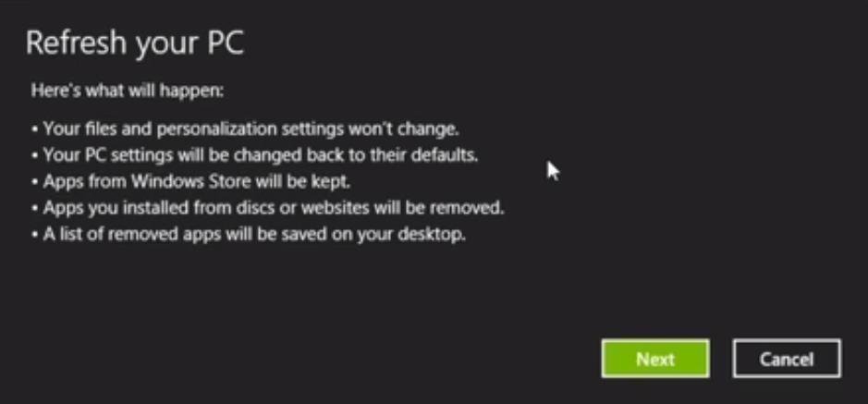Click line about PC settings changing to defaults

[x=254, y=155]
